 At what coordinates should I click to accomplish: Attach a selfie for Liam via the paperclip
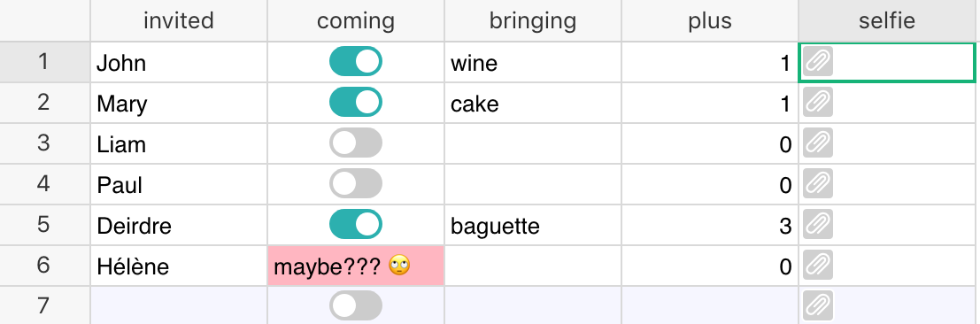point(817,143)
